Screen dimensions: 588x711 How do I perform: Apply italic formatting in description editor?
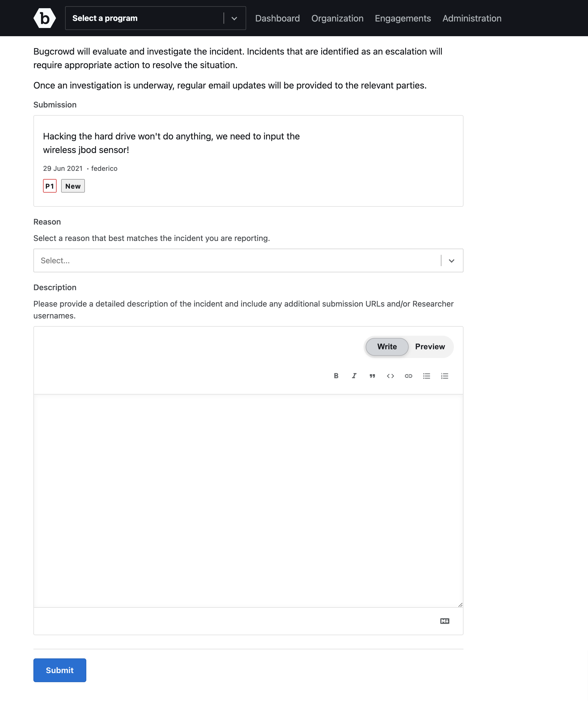[x=354, y=376]
